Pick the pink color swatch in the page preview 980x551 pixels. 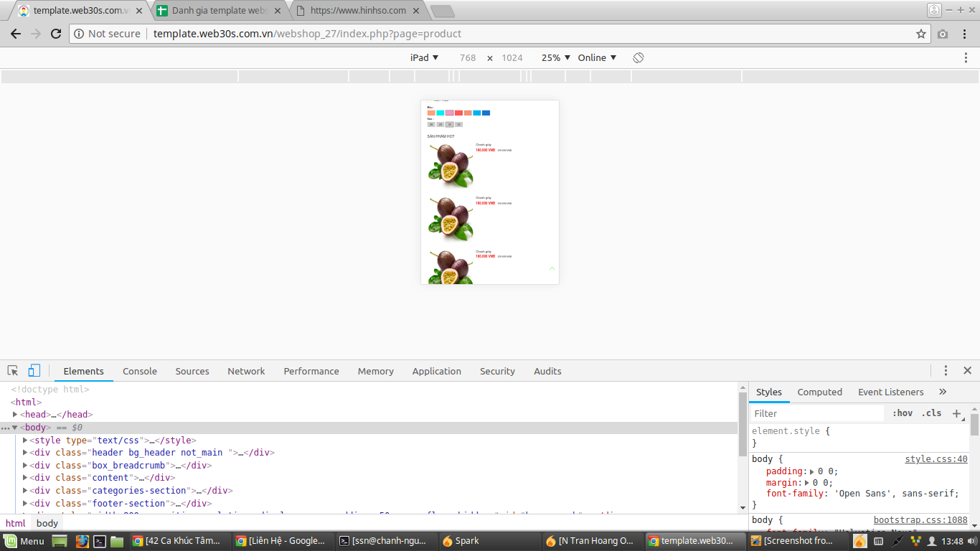(450, 113)
